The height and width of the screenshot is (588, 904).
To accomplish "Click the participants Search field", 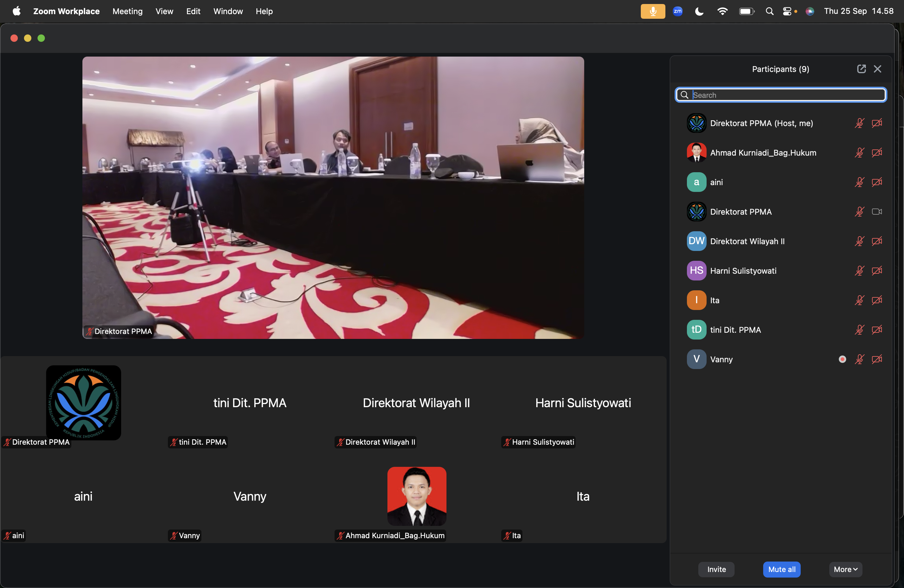I will coord(786,95).
